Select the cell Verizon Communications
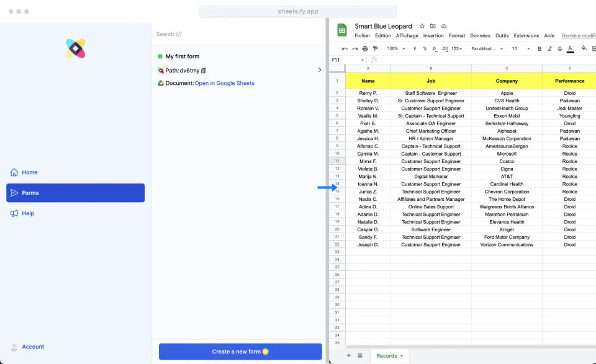 point(507,245)
